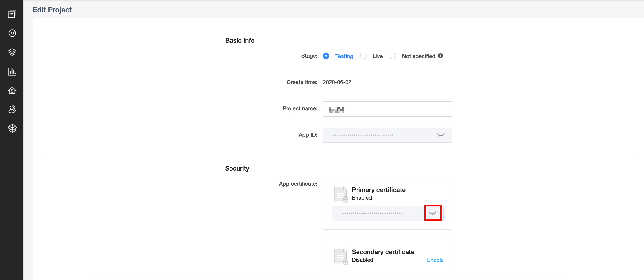Click the masked primary certificate field
Image resolution: width=644 pixels, height=280 pixels.
pyautogui.click(x=375, y=213)
